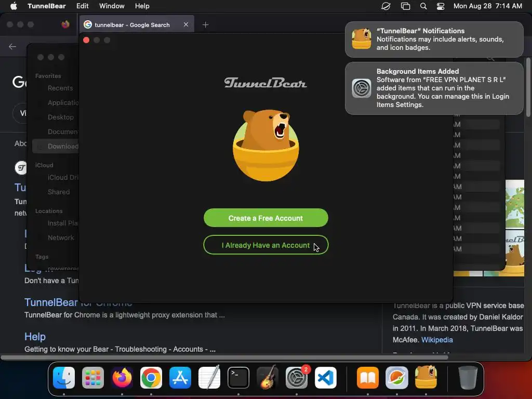Select the tunnelbear - Google Search tab
Viewport: 532px width, 399px height.
[137, 24]
